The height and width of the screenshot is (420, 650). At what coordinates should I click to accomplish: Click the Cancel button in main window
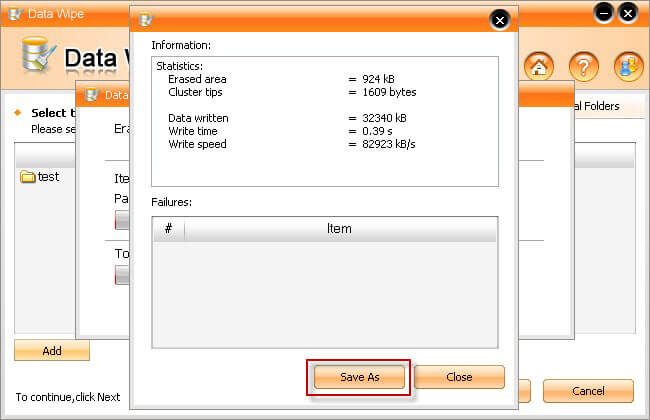(588, 391)
